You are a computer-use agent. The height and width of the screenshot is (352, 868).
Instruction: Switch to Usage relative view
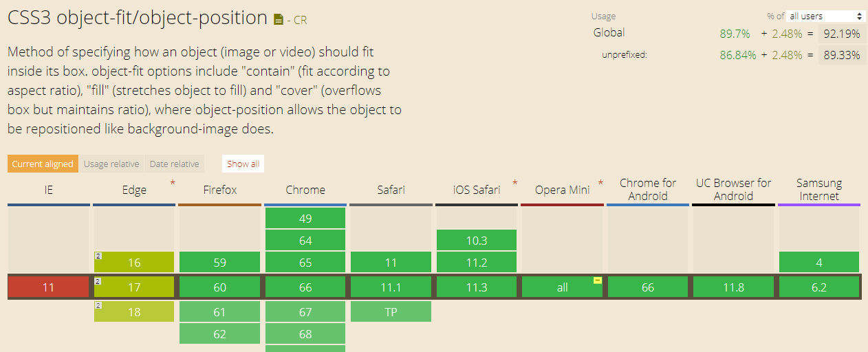click(111, 164)
